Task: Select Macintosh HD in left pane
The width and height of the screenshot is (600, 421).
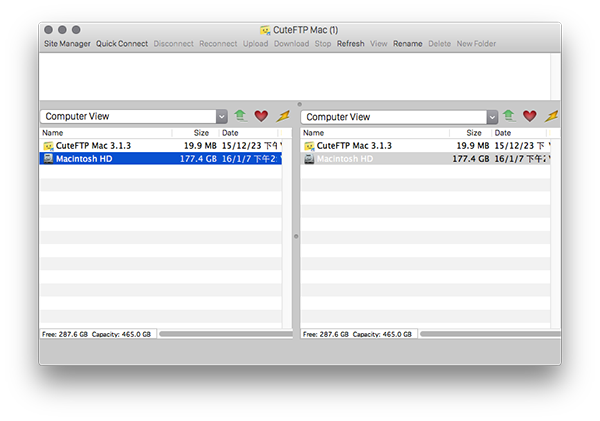Action: coord(161,159)
